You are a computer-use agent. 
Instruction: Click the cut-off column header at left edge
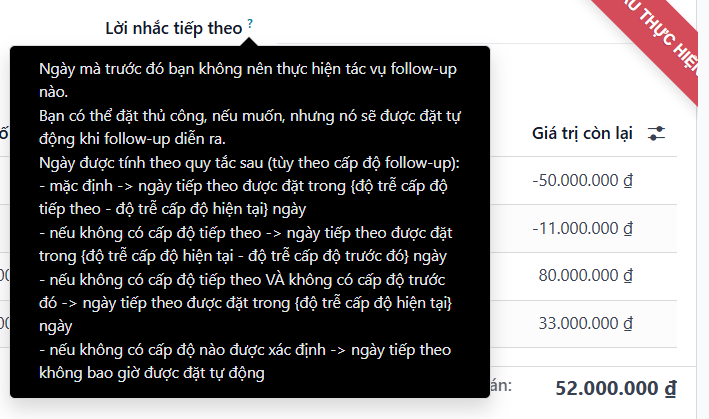pyautogui.click(x=4, y=134)
